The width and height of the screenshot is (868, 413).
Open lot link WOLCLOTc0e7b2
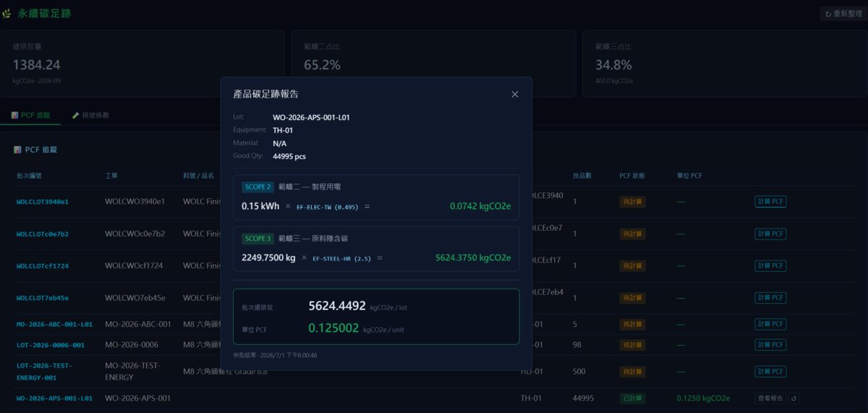[x=43, y=234]
